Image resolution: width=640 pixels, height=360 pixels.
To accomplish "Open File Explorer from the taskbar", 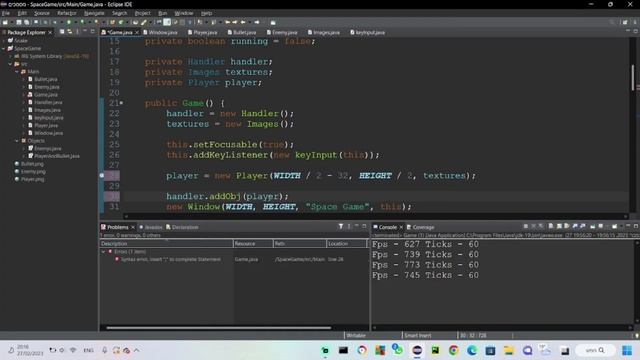I will tap(509, 350).
